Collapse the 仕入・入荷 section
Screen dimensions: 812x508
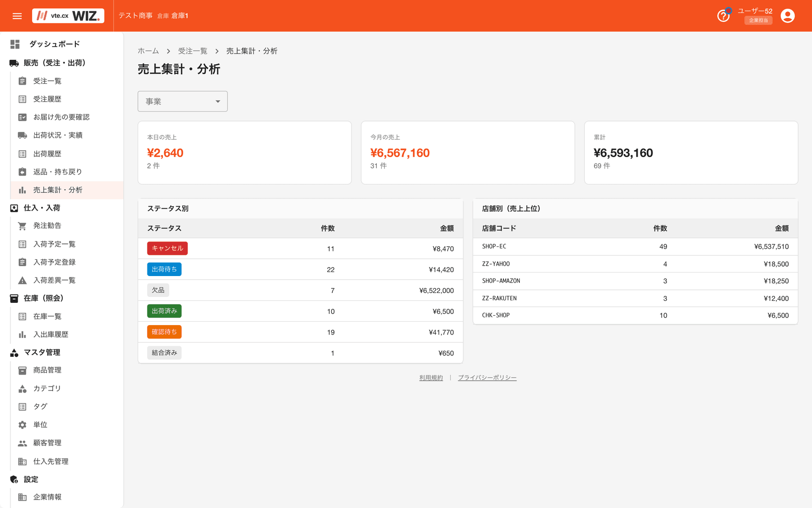pos(42,208)
